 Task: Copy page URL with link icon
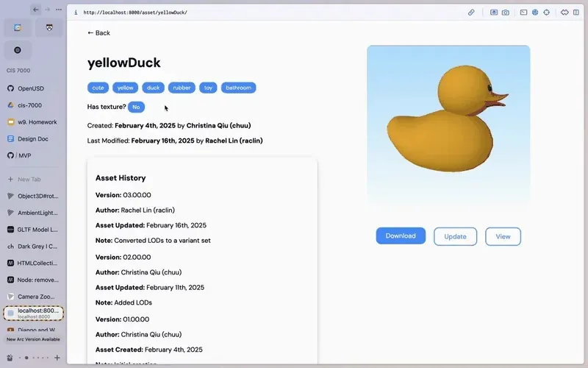(x=471, y=13)
